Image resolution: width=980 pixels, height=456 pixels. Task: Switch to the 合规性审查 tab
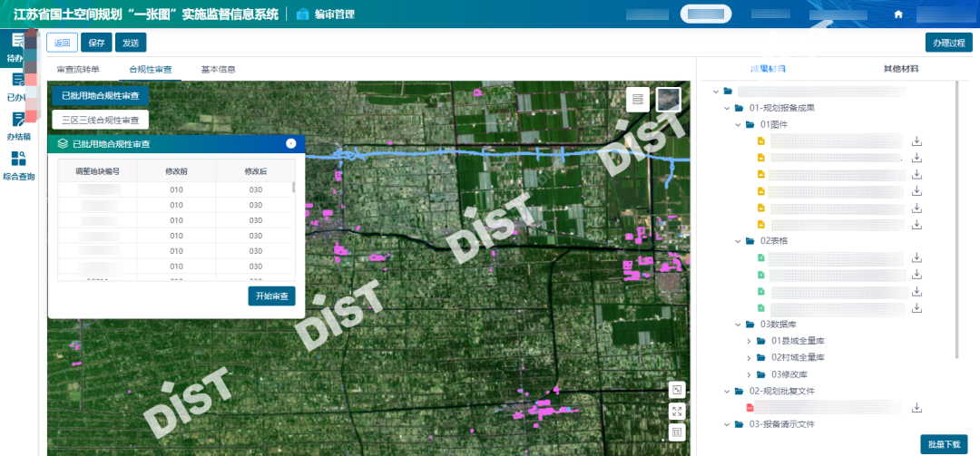coord(150,69)
